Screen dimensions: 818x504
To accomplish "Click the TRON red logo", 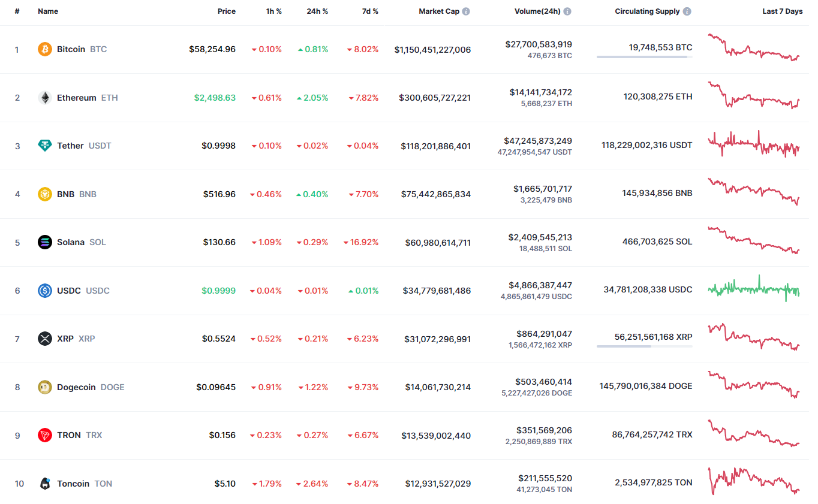I will 45,435.
